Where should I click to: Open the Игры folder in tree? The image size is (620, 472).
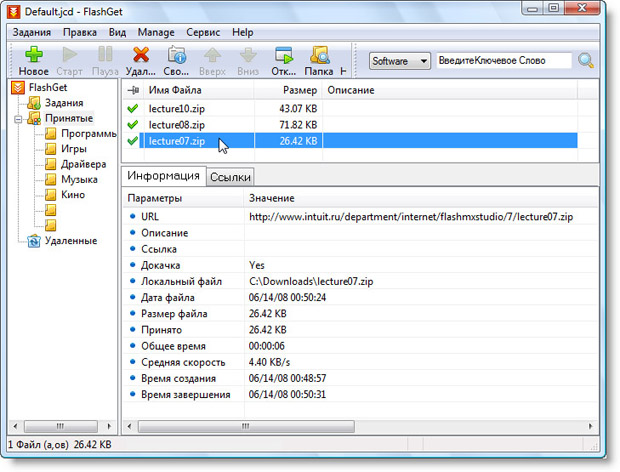(x=74, y=149)
